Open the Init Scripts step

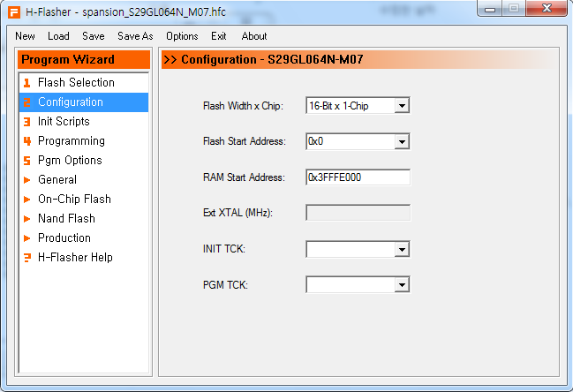pos(84,122)
